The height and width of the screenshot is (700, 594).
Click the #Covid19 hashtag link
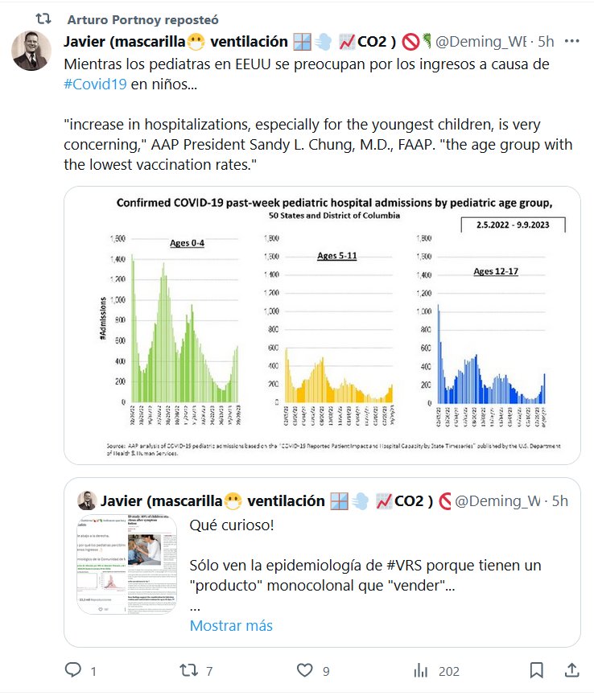point(95,86)
